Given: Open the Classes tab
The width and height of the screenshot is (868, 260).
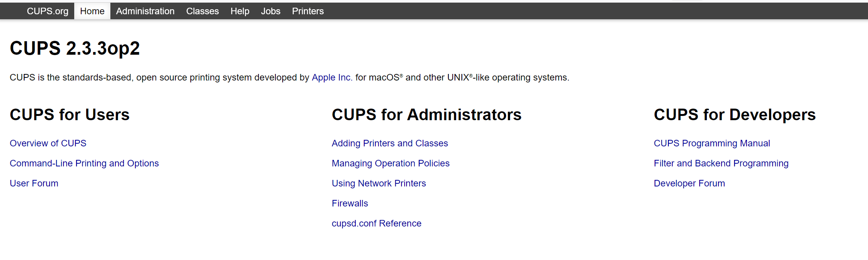Looking at the screenshot, I should [x=202, y=11].
